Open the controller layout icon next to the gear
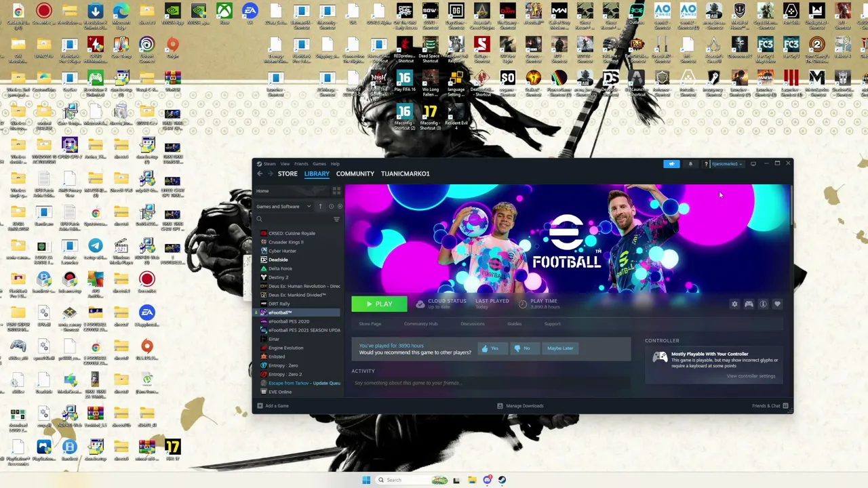The height and width of the screenshot is (488, 868). click(x=749, y=304)
